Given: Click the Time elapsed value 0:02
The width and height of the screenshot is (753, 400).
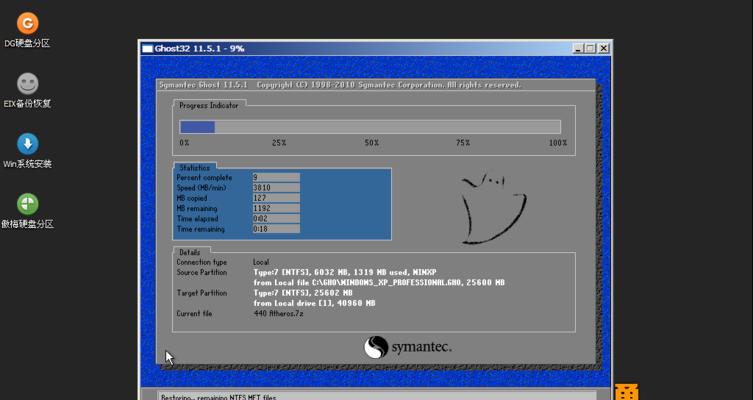Looking at the screenshot, I should [x=276, y=219].
